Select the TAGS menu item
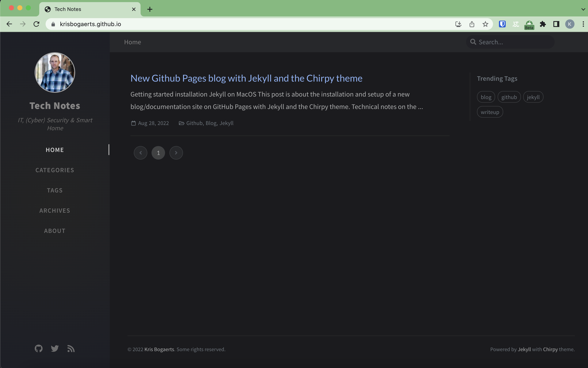This screenshot has width=588, height=368. click(x=55, y=190)
